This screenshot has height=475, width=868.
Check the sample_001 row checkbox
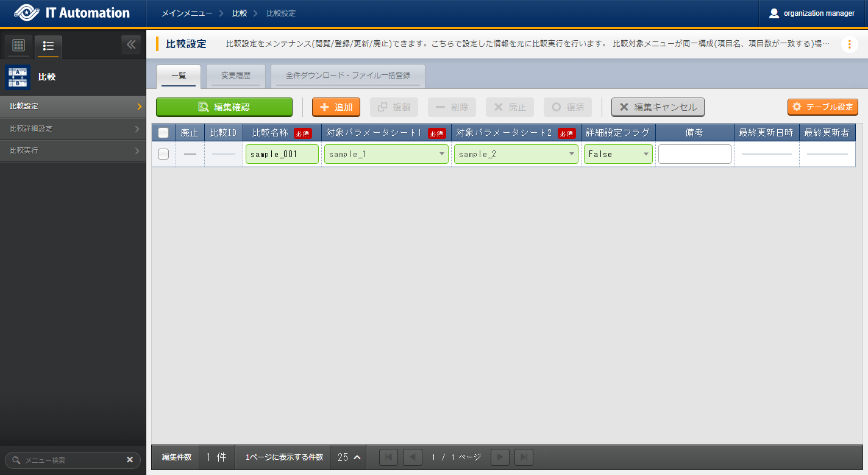pos(163,154)
